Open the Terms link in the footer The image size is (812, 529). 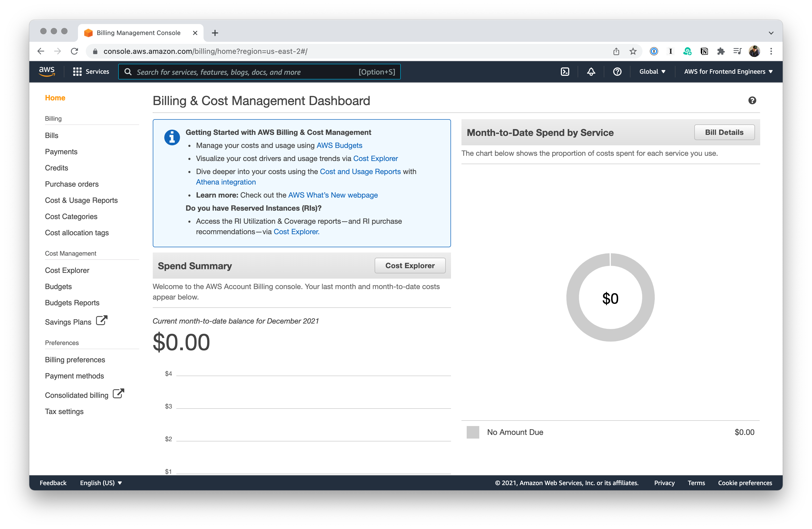pos(696,483)
